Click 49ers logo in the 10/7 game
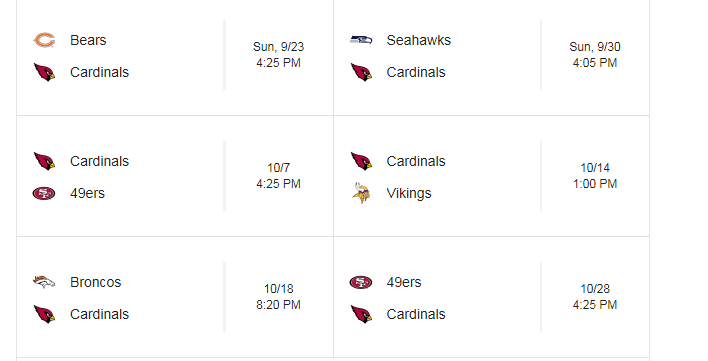This screenshot has width=708, height=361. [x=44, y=193]
